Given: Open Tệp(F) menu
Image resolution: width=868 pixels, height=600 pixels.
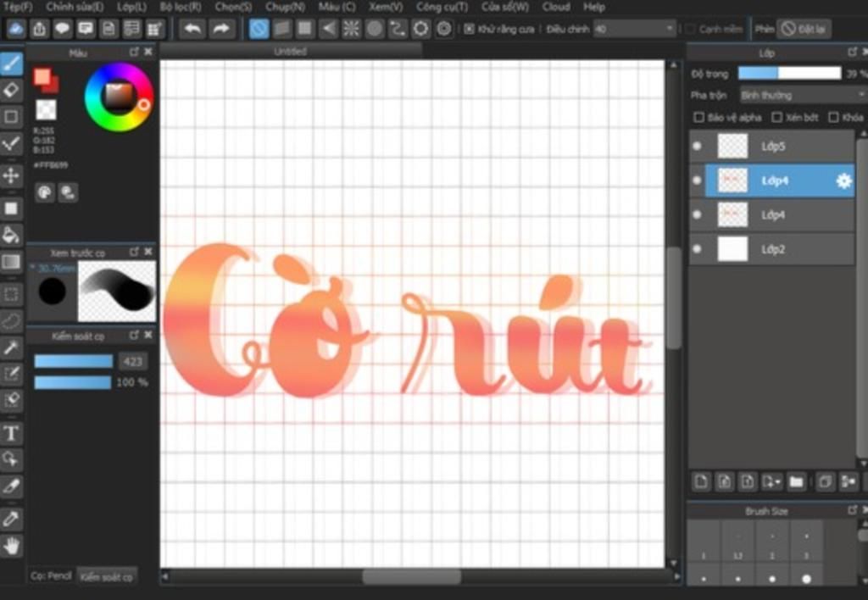Looking at the screenshot, I should (18, 7).
